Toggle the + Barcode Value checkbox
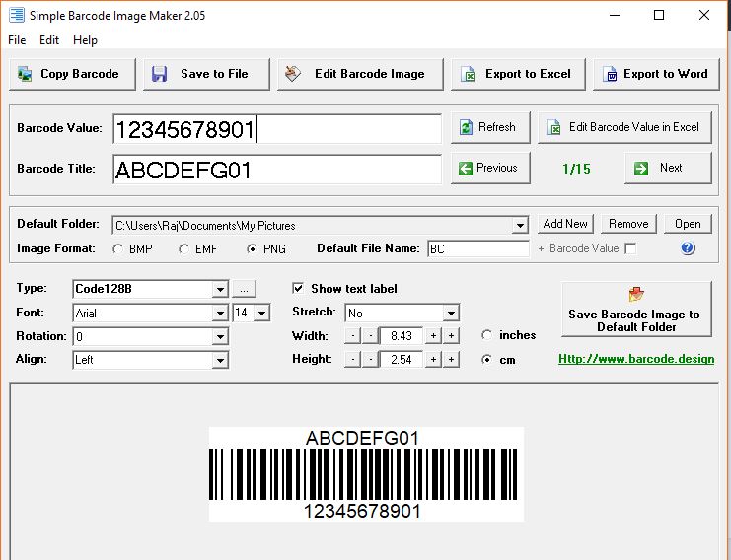The height and width of the screenshot is (560, 731). 630,248
